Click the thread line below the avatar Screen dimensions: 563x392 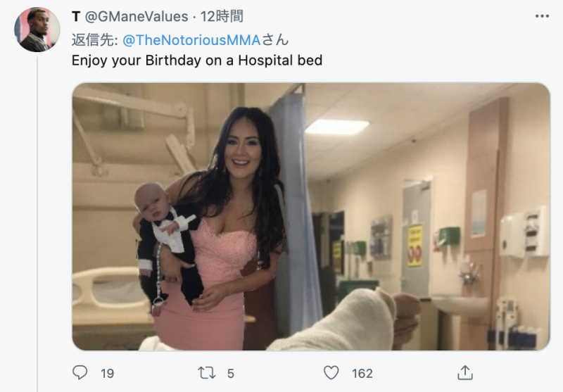coord(37,211)
